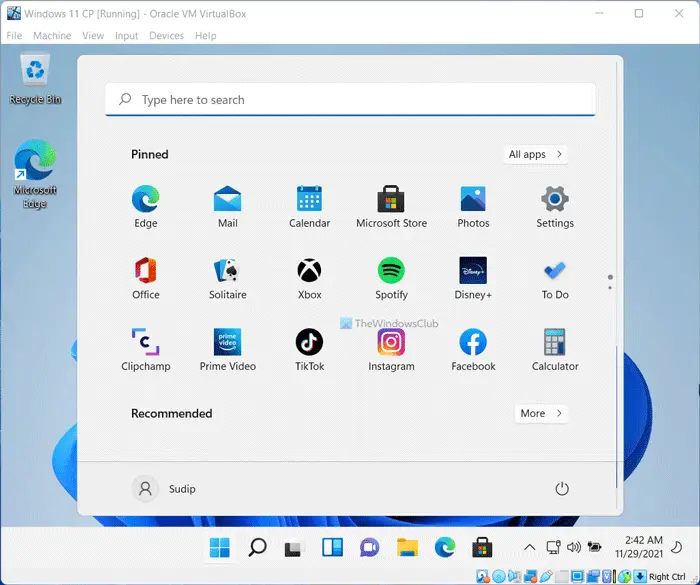The image size is (700, 585).
Task: Click VirtualBox hard disk activity indicator
Action: (x=482, y=577)
